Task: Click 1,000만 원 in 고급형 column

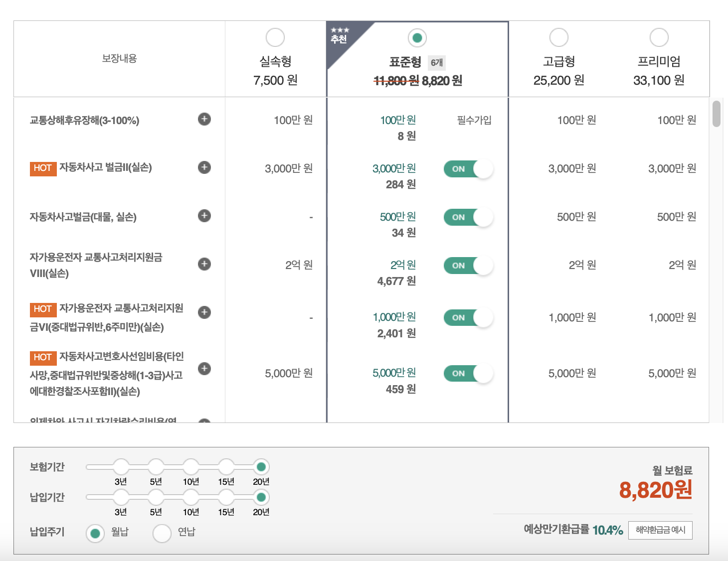Action: 572,317
